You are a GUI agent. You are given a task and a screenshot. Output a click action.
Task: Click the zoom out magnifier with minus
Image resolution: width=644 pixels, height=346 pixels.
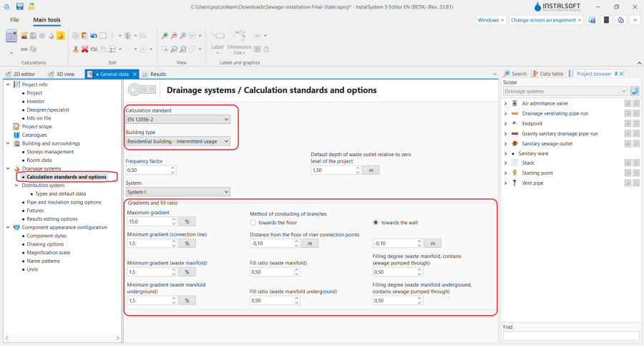pos(174,36)
